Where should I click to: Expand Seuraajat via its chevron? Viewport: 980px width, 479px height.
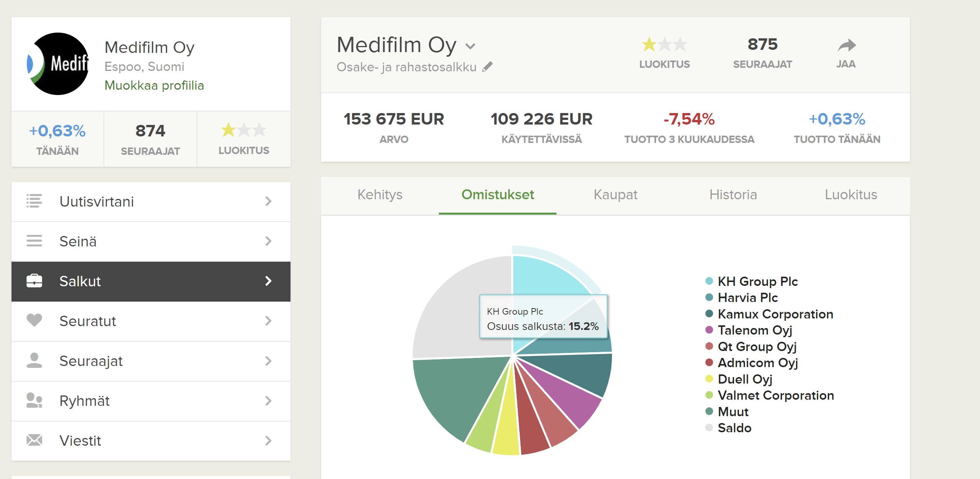coord(268,361)
